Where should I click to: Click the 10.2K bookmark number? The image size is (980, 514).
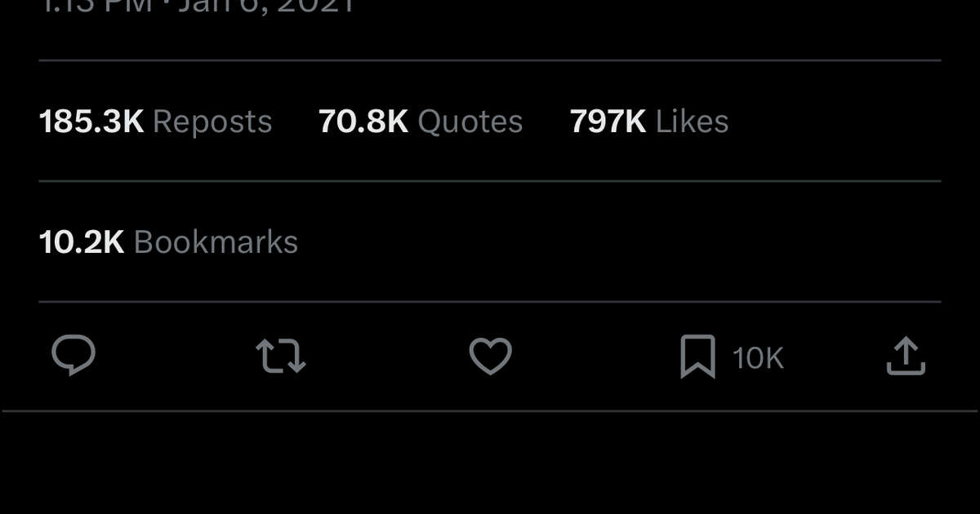82,242
